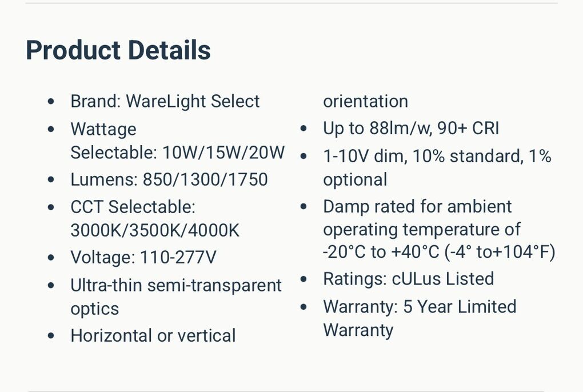Click the Product Details heading
583x392 pixels.
tap(118, 50)
